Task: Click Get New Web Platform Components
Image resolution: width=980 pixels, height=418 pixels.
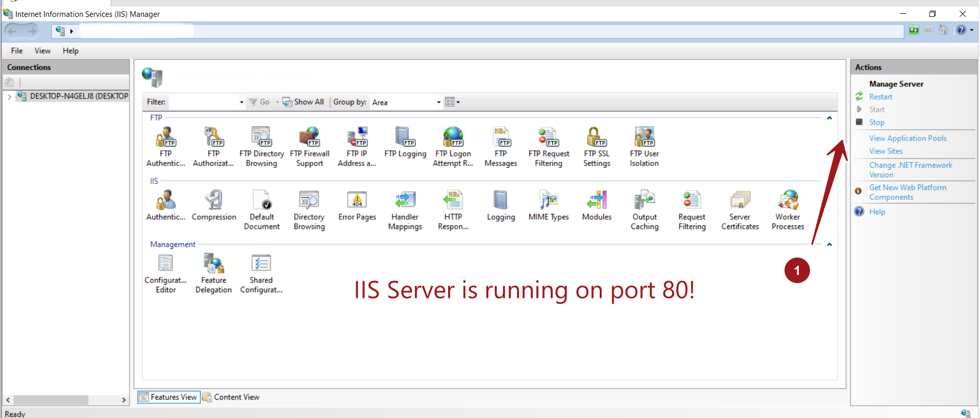Action: [908, 192]
